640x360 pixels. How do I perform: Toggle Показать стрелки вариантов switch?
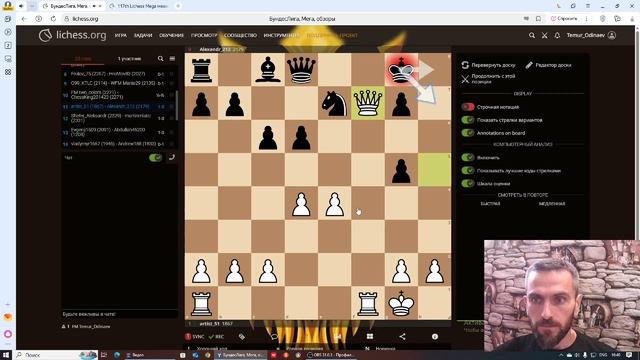coord(468,120)
